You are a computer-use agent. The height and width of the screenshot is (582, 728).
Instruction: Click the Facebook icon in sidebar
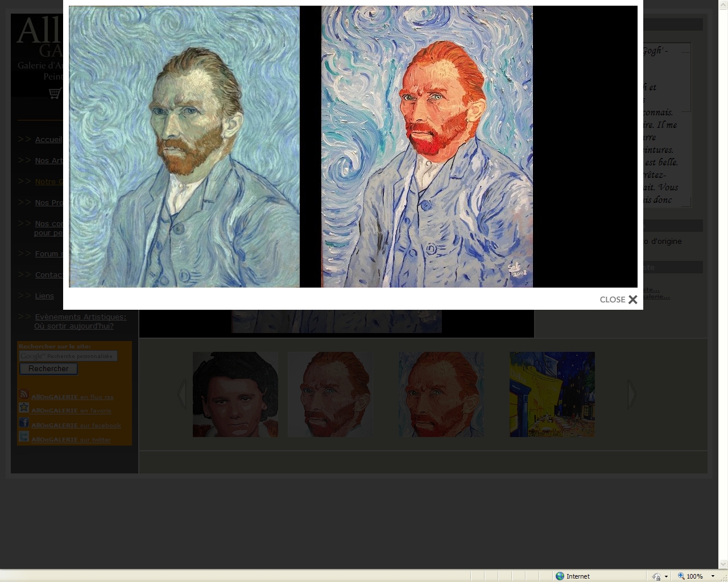point(24,422)
